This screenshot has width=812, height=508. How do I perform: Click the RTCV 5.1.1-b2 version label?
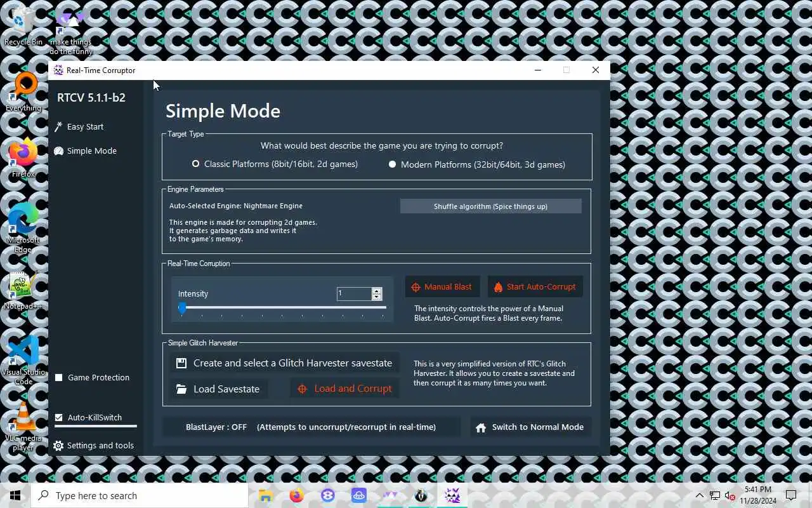coord(91,97)
